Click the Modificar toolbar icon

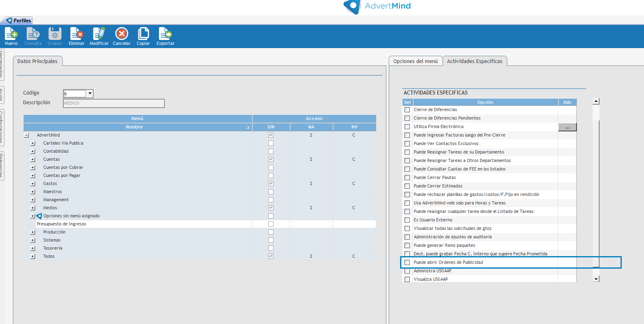[x=99, y=36]
